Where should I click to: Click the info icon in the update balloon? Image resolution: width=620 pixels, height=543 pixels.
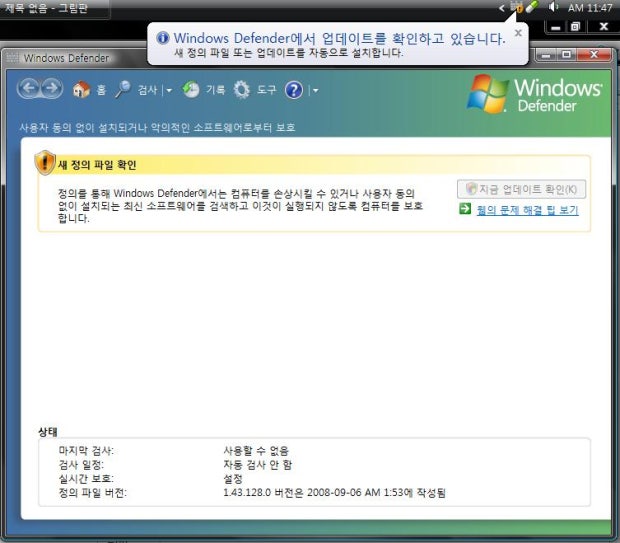click(x=163, y=38)
